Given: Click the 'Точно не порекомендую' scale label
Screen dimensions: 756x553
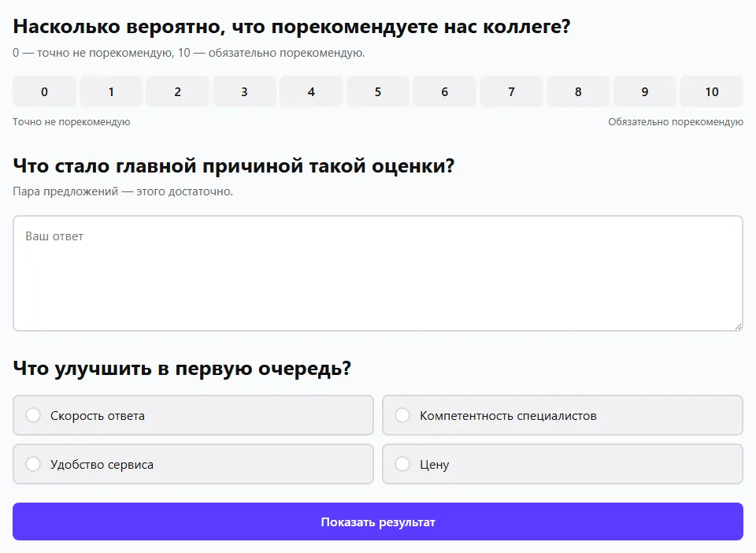Looking at the screenshot, I should (x=72, y=122).
